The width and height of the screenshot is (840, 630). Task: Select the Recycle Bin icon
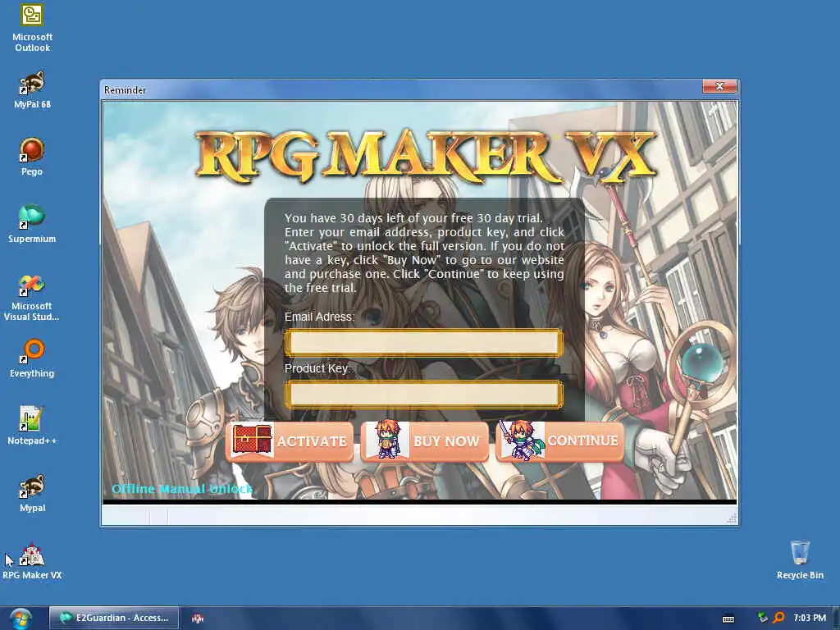(x=800, y=560)
